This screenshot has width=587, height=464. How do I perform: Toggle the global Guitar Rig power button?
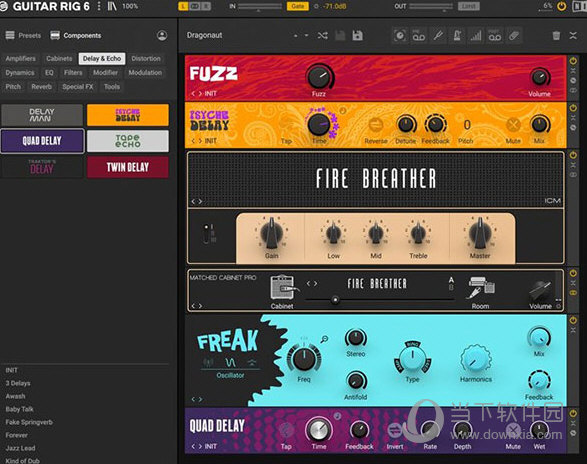561,6
